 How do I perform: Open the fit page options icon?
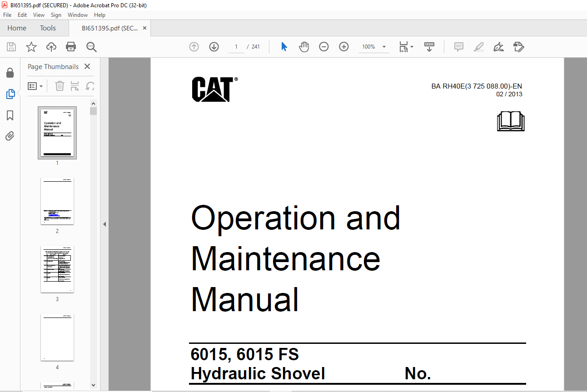point(403,47)
